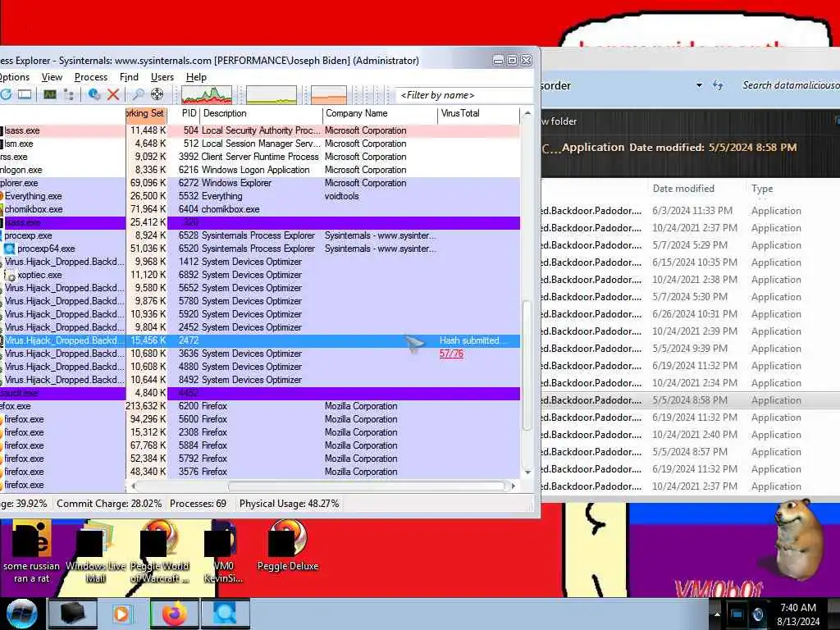Select the Virus.Hijack_Dropped.Backd row with PID 1412
Image resolution: width=840 pixels, height=630 pixels.
tap(260, 262)
